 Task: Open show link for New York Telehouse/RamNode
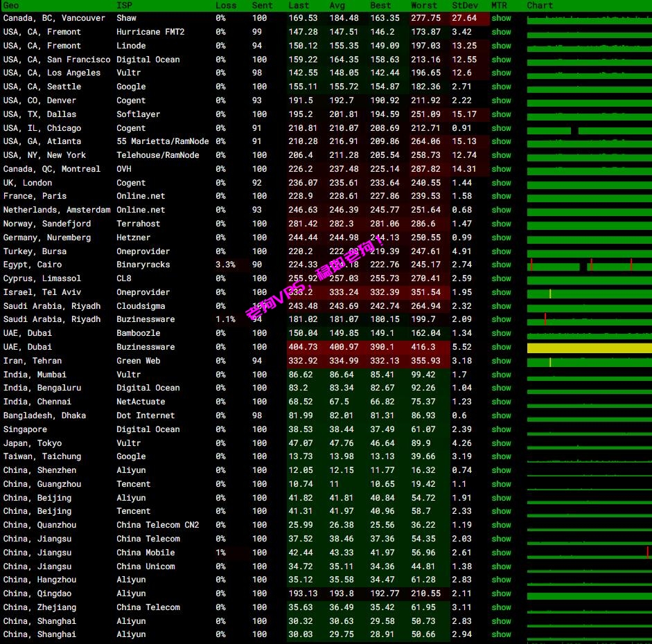pos(501,155)
